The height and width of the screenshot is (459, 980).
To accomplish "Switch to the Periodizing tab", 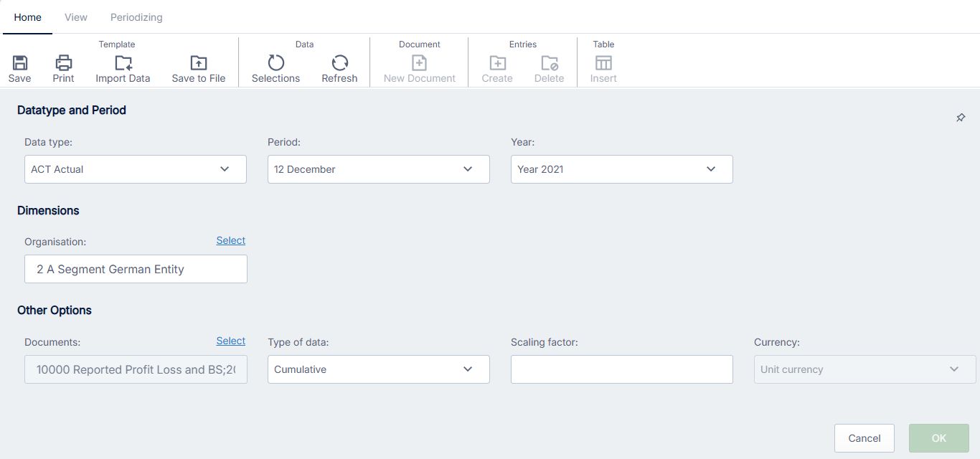I will click(x=136, y=17).
